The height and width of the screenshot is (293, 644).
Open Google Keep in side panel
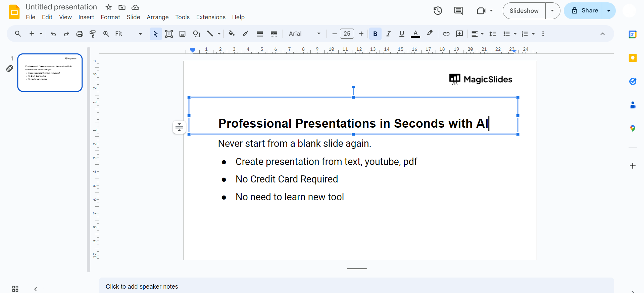click(633, 58)
